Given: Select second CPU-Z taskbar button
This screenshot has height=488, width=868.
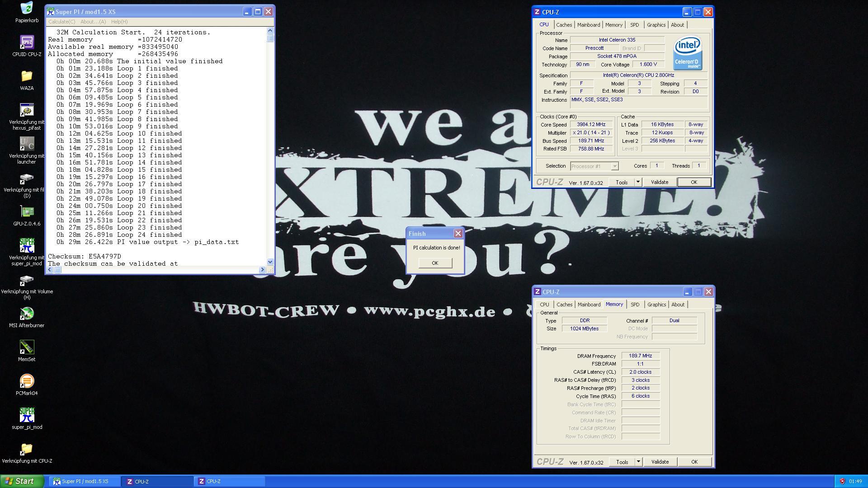Looking at the screenshot, I should (230, 481).
